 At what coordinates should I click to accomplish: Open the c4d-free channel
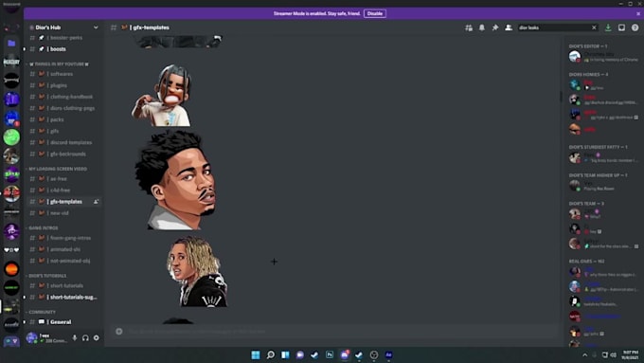(63, 190)
